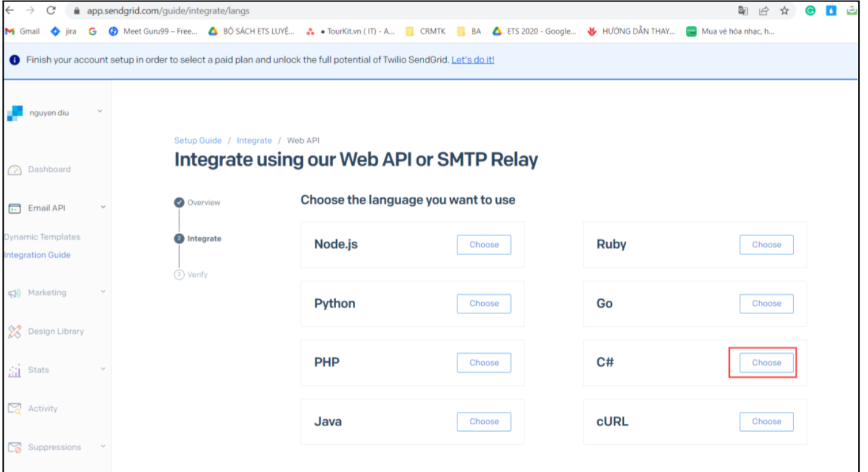This screenshot has width=868, height=472.
Task: Click the SendGrid logo in sidebar
Action: click(15, 113)
